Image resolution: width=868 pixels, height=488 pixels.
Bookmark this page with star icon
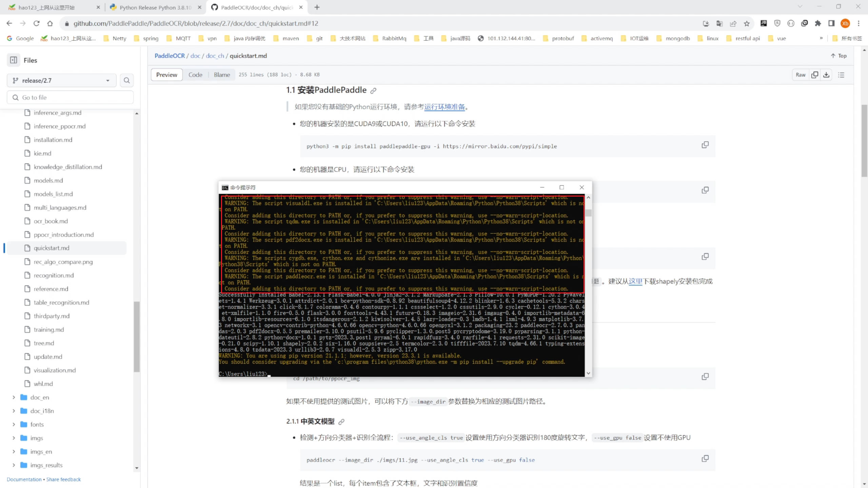747,23
